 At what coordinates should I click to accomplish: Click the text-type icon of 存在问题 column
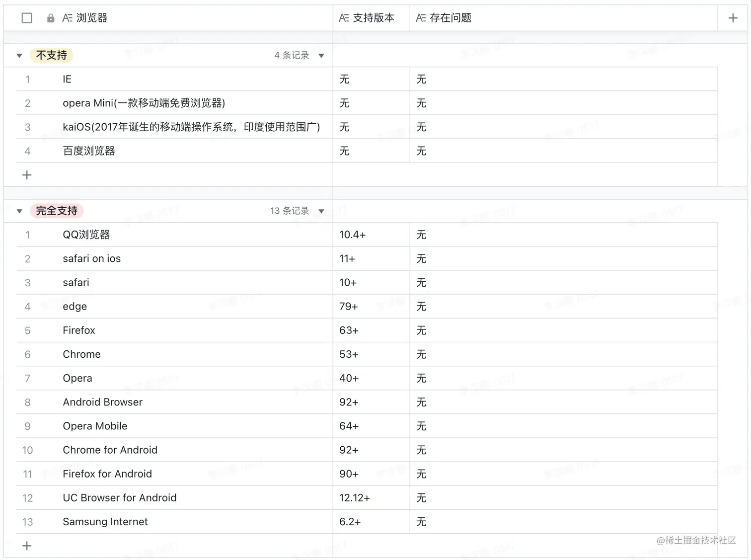421,18
